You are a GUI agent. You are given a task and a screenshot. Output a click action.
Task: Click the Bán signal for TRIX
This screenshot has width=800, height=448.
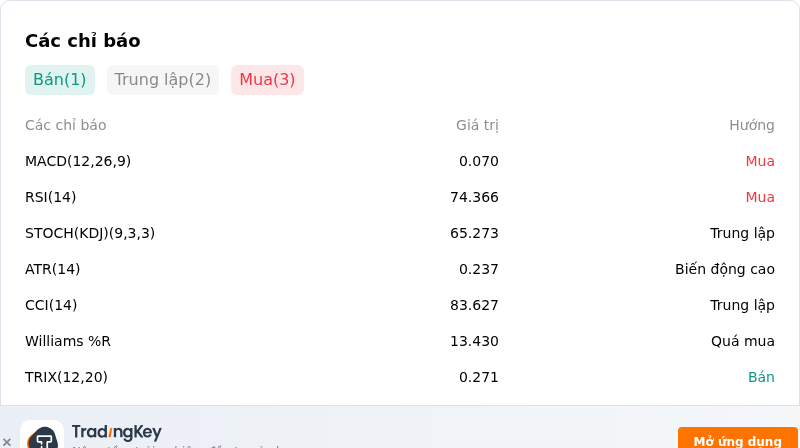pos(761,377)
